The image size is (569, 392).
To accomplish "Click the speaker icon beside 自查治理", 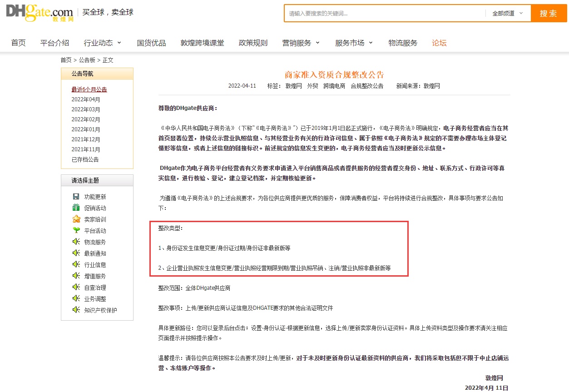I will coord(76,288).
